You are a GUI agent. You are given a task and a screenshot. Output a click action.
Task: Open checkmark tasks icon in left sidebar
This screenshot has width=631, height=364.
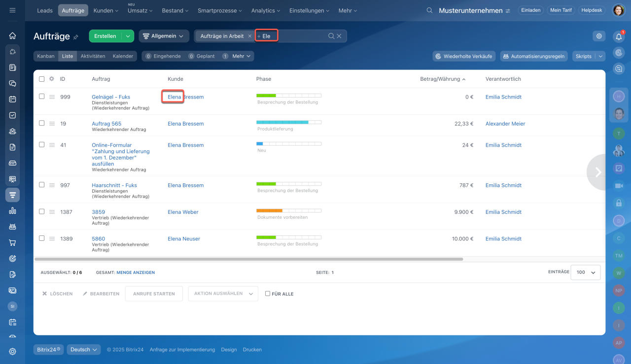point(12,115)
